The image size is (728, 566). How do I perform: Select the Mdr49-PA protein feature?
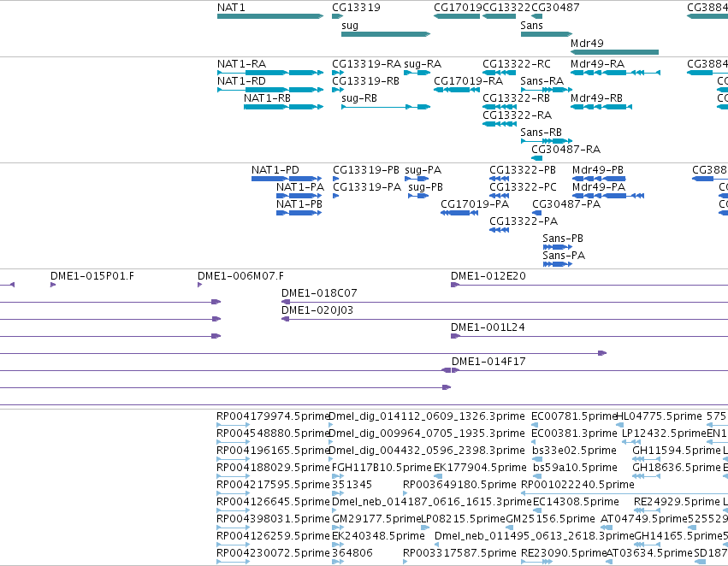point(608,196)
